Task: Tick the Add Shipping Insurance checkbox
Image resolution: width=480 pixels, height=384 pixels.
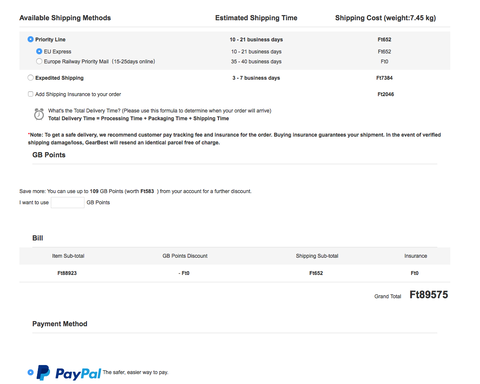Action: pos(30,94)
